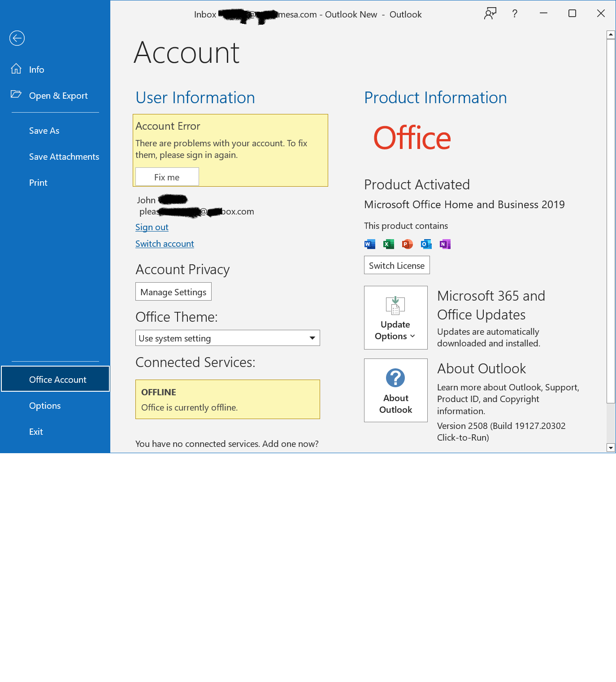Select the Sign out link

point(152,227)
